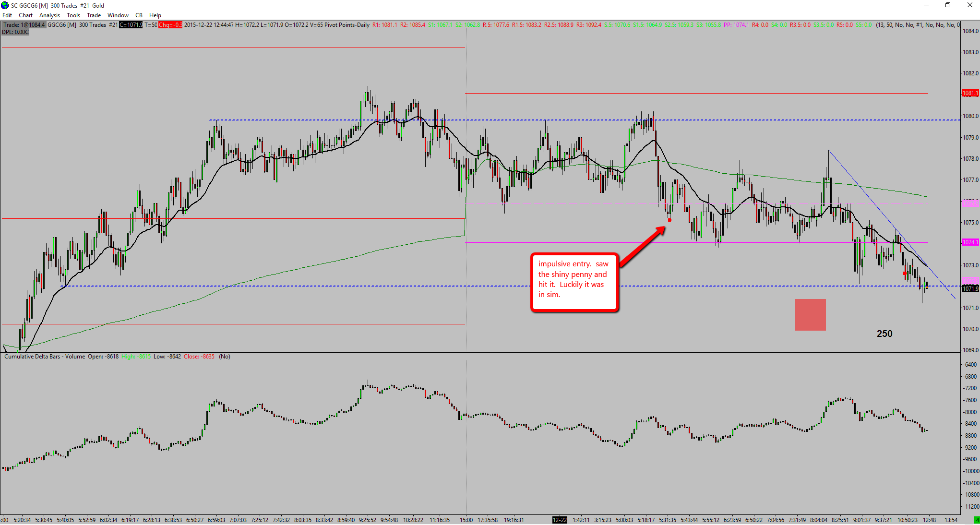Click the red 'Chg=-0.3' change field
Viewport: 980px width, 525px height.
pos(170,25)
